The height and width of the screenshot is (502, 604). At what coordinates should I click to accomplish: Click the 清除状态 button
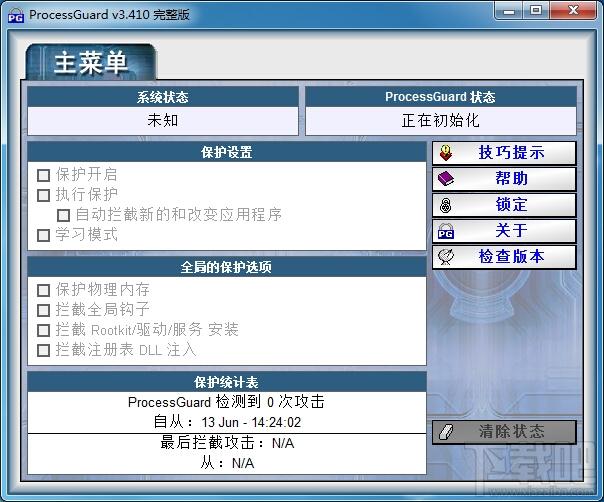(x=504, y=432)
